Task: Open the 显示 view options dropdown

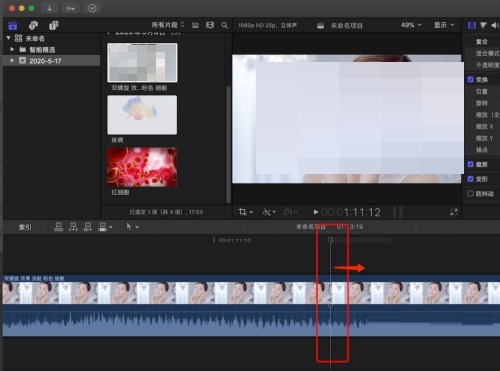Action: point(444,25)
